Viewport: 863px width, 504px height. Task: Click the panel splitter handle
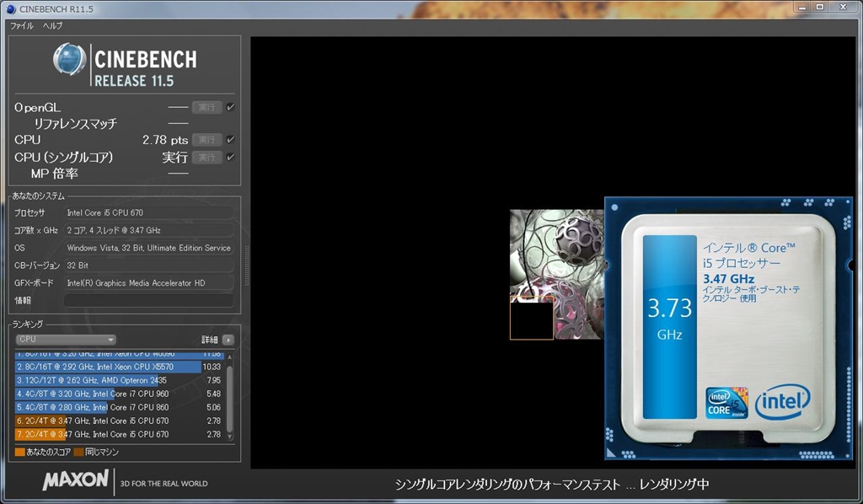coord(247,265)
